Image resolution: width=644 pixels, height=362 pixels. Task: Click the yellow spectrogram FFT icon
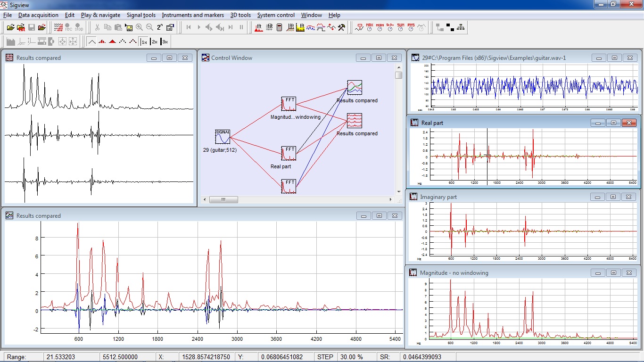[x=300, y=27]
